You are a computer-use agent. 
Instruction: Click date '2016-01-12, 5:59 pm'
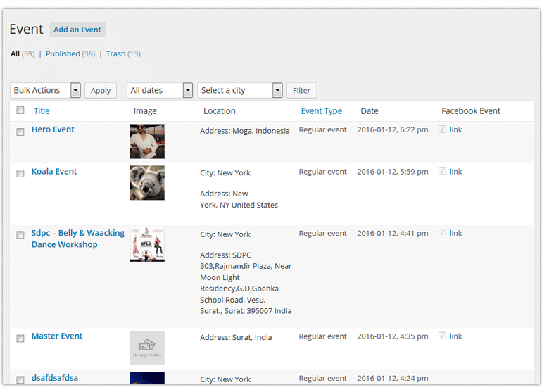point(393,172)
